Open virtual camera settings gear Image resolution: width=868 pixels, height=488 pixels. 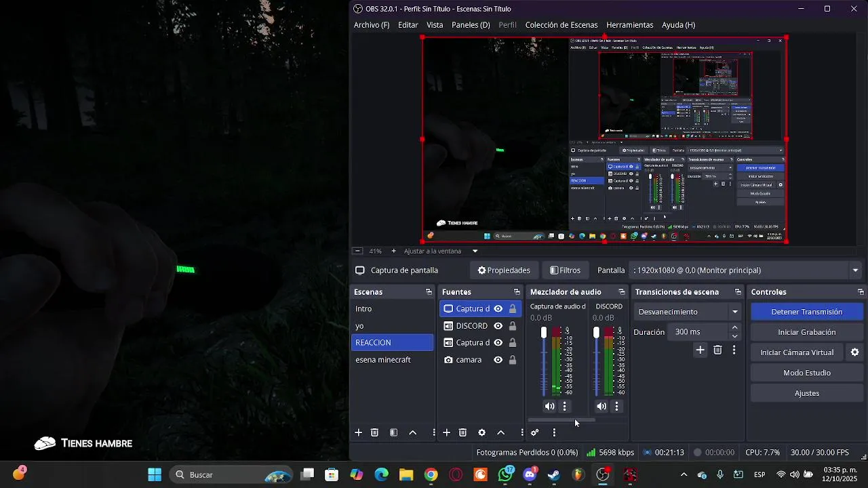point(854,352)
